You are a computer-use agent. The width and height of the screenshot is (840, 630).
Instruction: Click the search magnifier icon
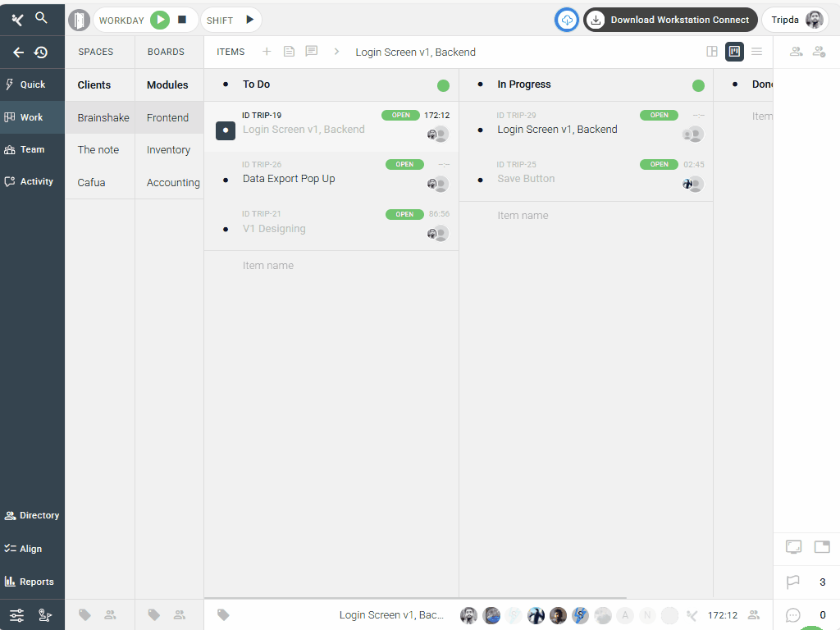click(x=42, y=18)
